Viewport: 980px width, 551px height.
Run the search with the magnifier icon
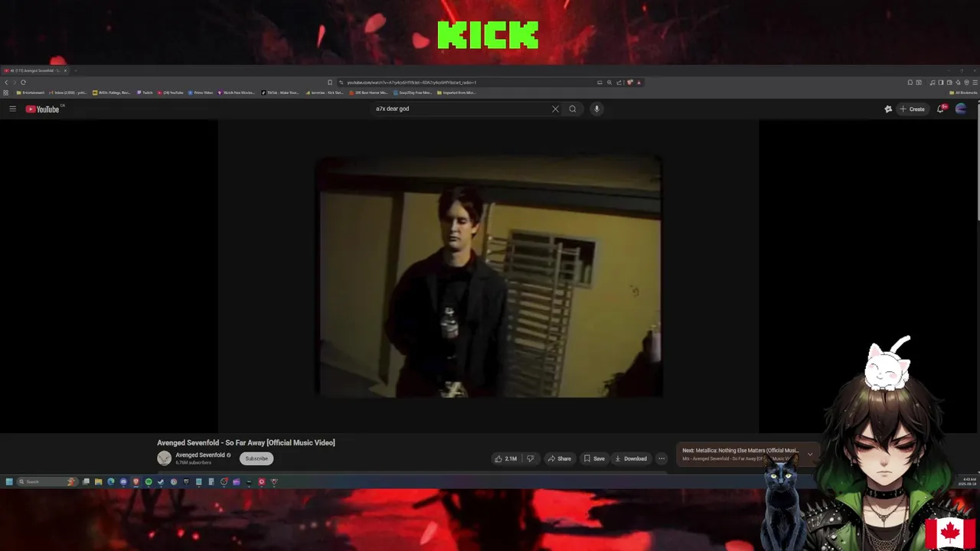pyautogui.click(x=572, y=109)
